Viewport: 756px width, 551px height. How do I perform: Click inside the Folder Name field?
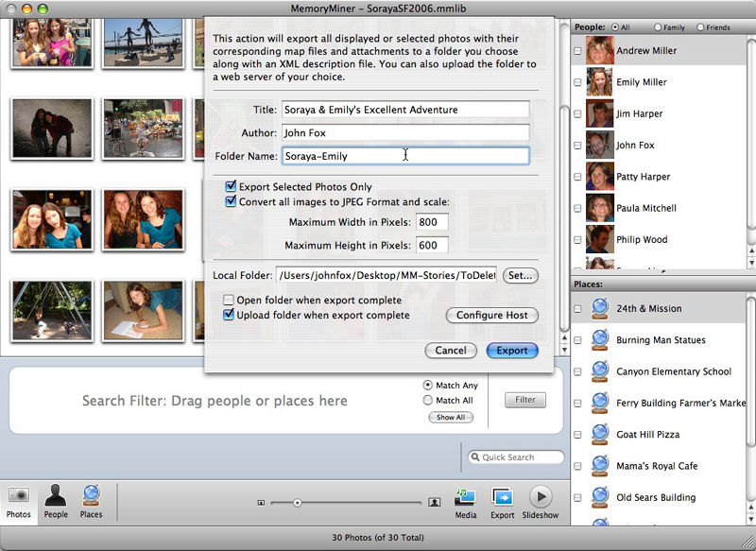tap(397, 156)
